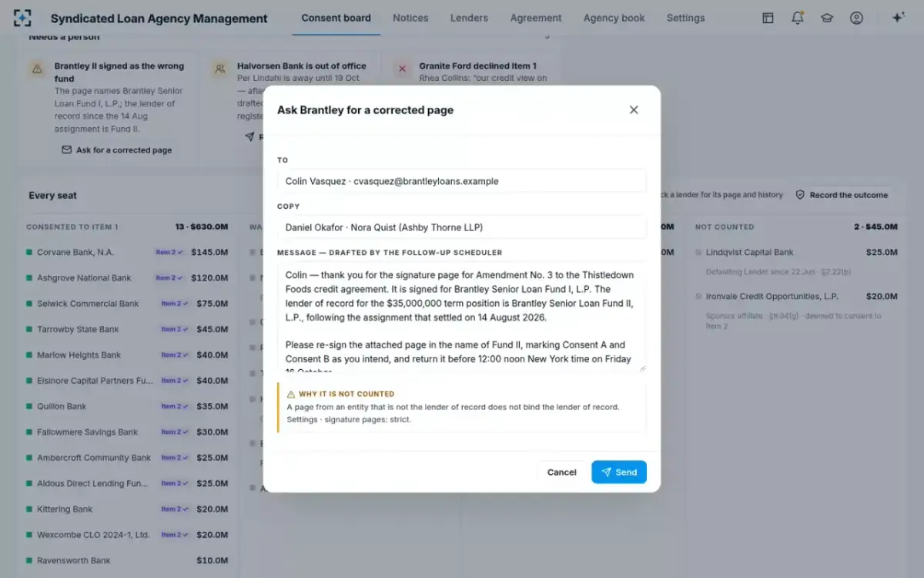Image resolution: width=924 pixels, height=578 pixels.
Task: Send the corrected page request
Action: (619, 472)
